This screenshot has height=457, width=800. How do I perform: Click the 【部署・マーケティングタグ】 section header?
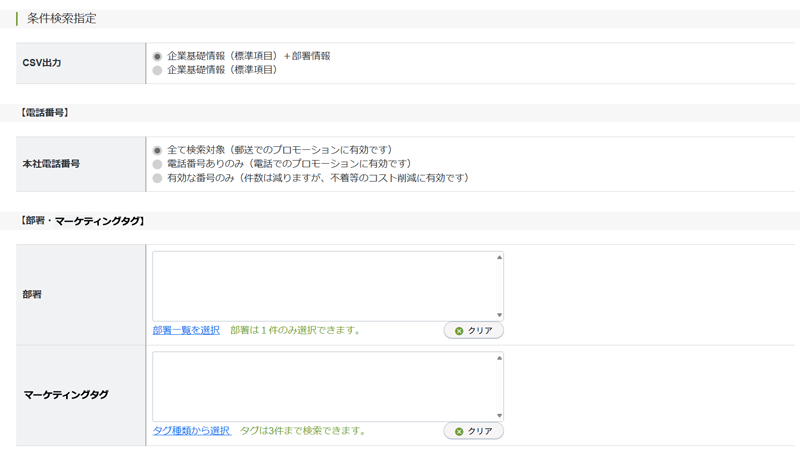coord(83,220)
